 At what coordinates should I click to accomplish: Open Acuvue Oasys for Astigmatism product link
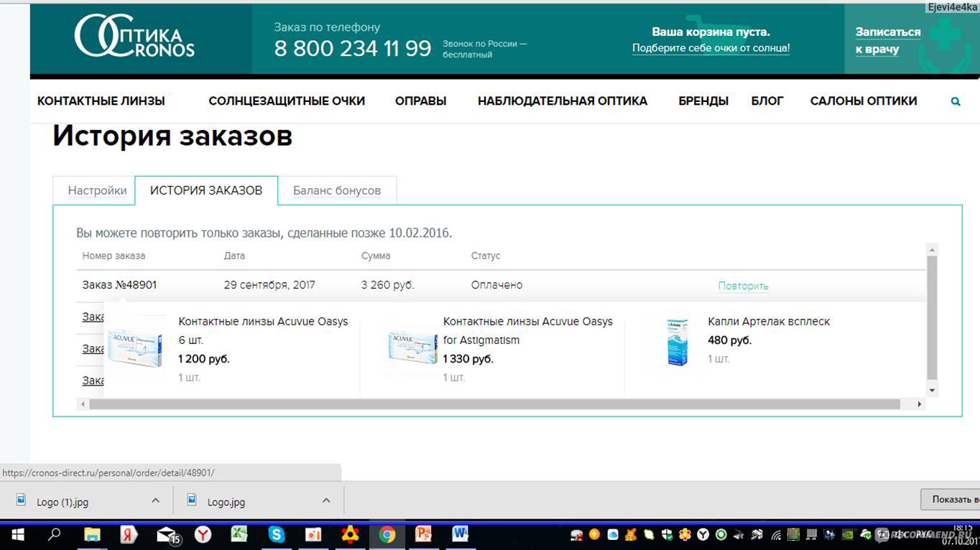coord(528,330)
